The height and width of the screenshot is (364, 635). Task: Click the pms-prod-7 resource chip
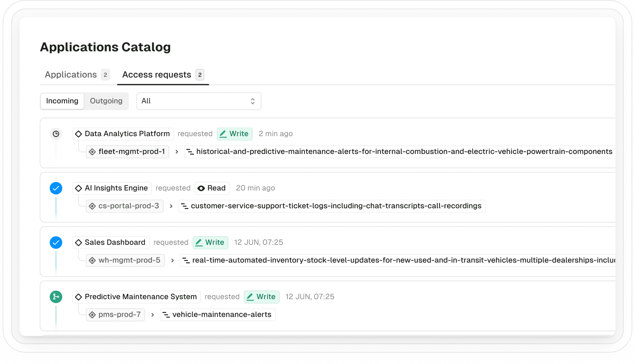point(115,314)
